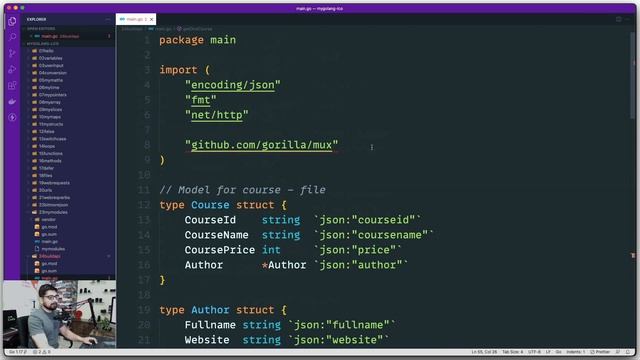Image resolution: width=640 pixels, height=360 pixels.
Task: Click the Explorer panel more actions ellipsis
Action: (108, 19)
